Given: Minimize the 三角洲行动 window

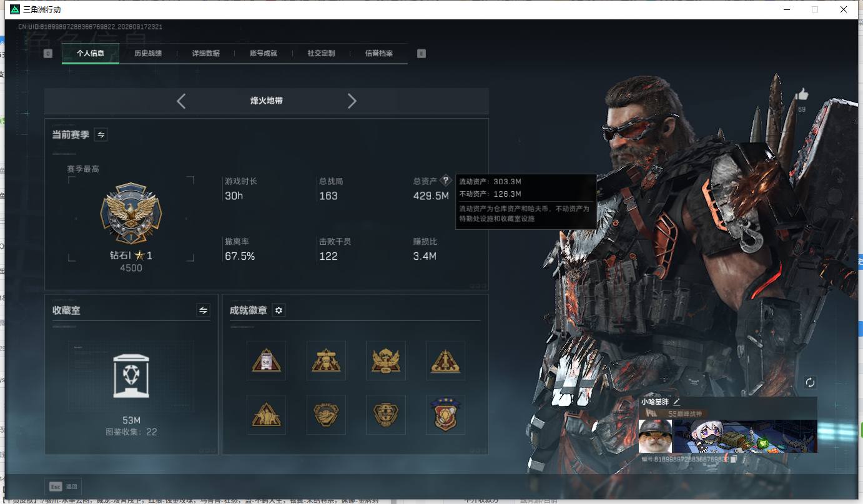Looking at the screenshot, I should click(x=786, y=9).
